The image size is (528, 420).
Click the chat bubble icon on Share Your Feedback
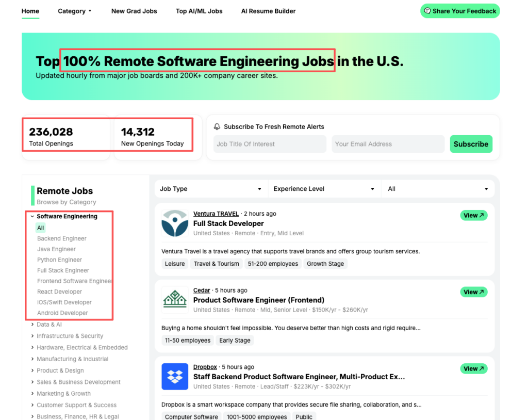coord(427,10)
